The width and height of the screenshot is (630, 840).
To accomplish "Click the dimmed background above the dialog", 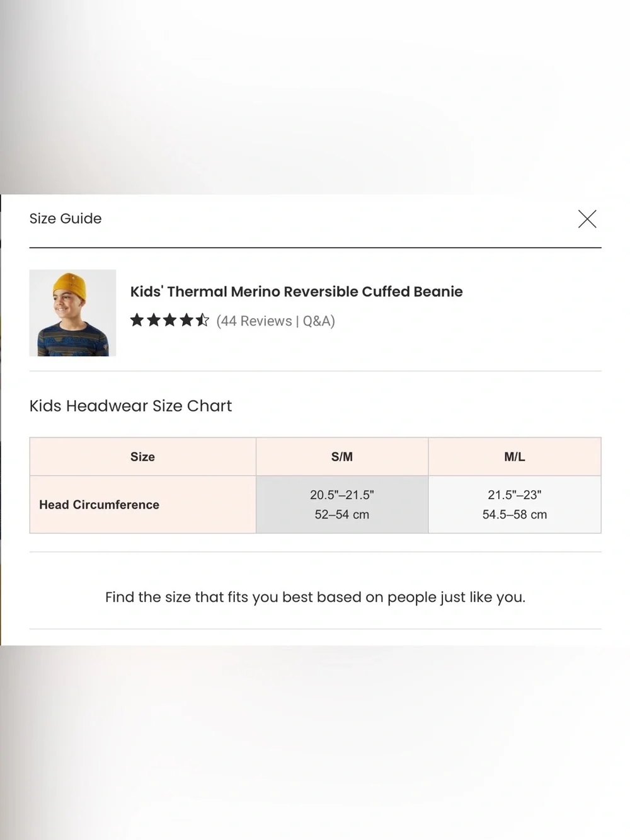I will 315,97.
